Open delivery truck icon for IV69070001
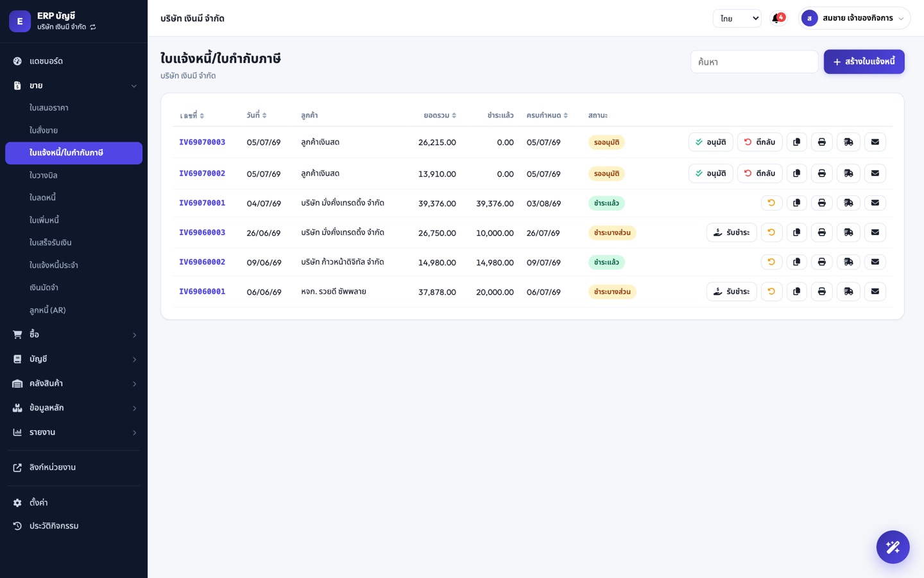 (x=848, y=203)
